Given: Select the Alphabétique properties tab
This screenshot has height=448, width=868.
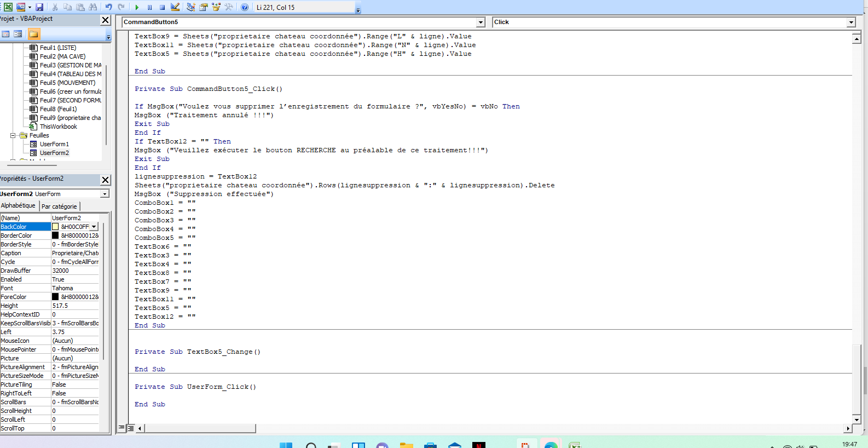Looking at the screenshot, I should pyautogui.click(x=18, y=206).
